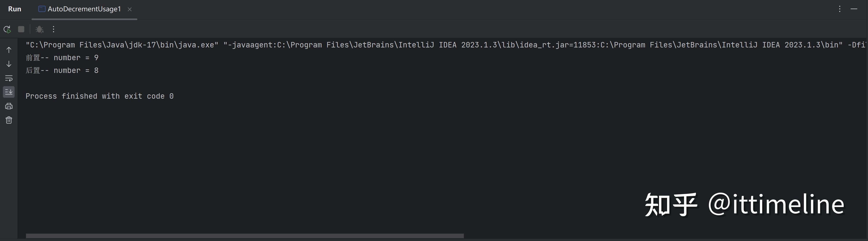Click the Up the Stack Trace arrow
Image resolution: width=868 pixels, height=241 pixels.
click(x=9, y=50)
